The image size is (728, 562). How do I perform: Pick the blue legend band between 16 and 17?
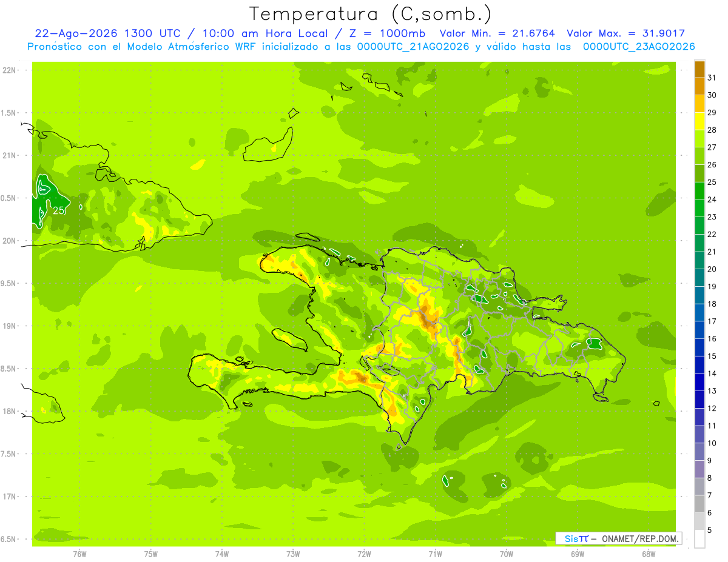point(699,330)
